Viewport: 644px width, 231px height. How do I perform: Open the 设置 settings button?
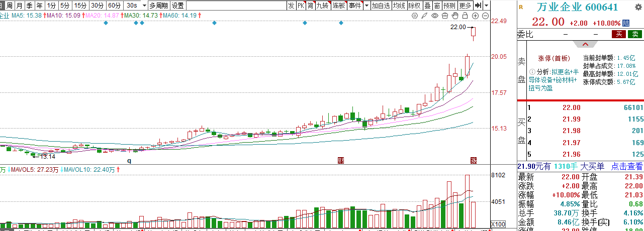click(177, 6)
